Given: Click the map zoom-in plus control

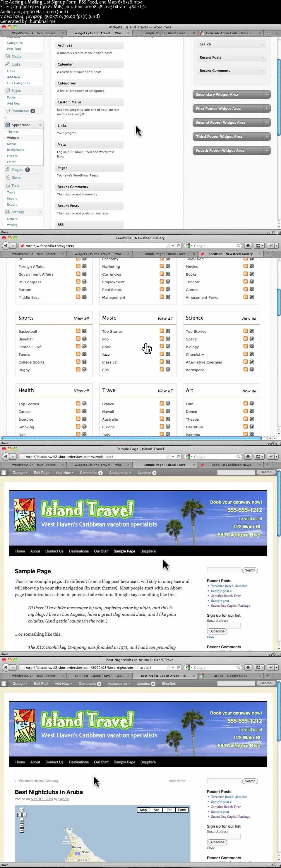Looking at the screenshot, I should (22, 826).
